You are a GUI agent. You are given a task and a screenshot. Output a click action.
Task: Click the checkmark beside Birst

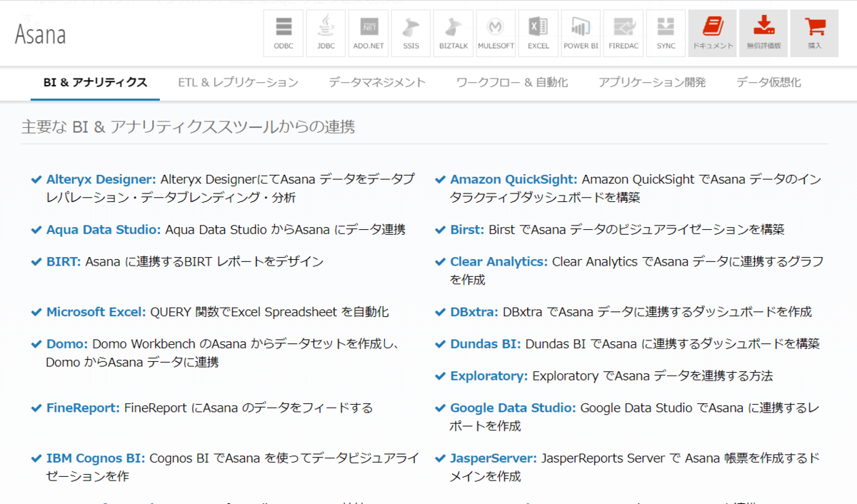[x=440, y=230]
